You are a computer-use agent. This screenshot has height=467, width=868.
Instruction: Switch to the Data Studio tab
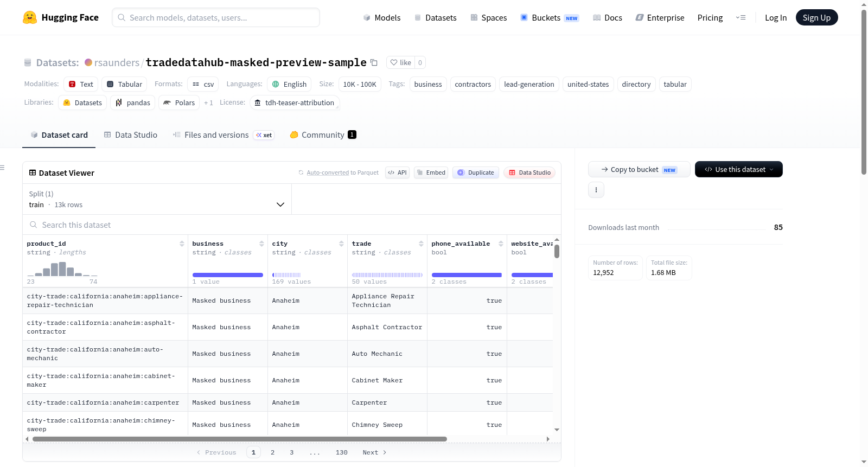(130, 135)
